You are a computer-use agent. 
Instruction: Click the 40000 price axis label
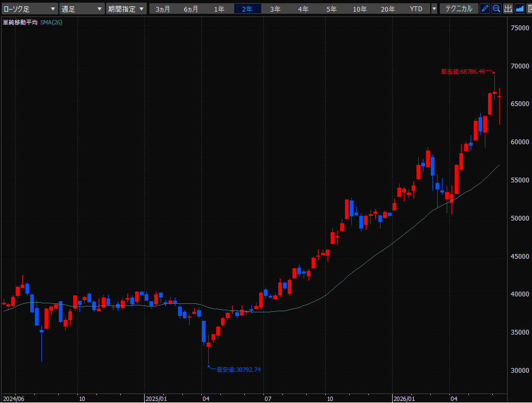[520, 294]
